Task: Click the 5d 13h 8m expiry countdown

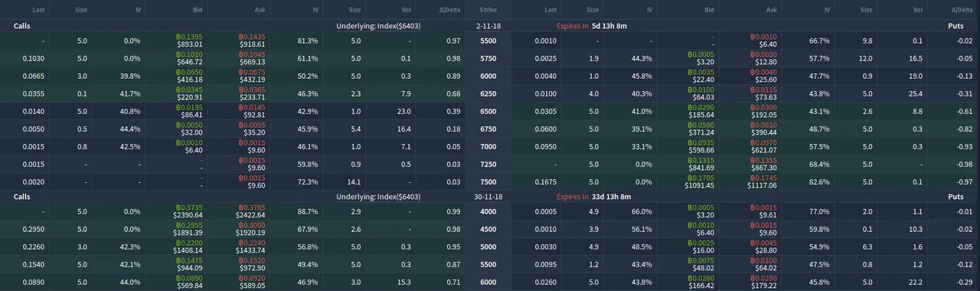Action: (610, 25)
